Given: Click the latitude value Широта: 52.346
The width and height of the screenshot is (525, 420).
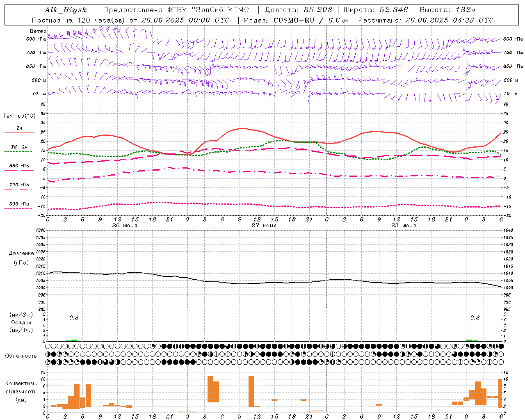Looking at the screenshot, I should pyautogui.click(x=376, y=10).
